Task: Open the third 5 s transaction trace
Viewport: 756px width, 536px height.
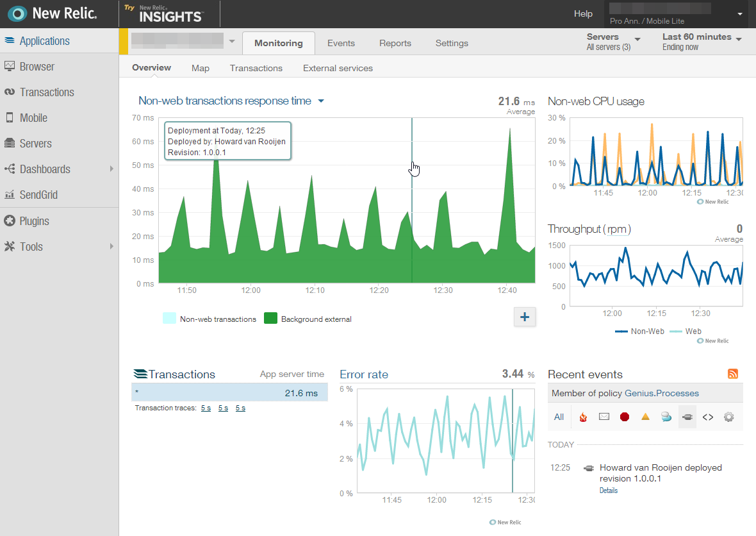Action: coord(241,408)
